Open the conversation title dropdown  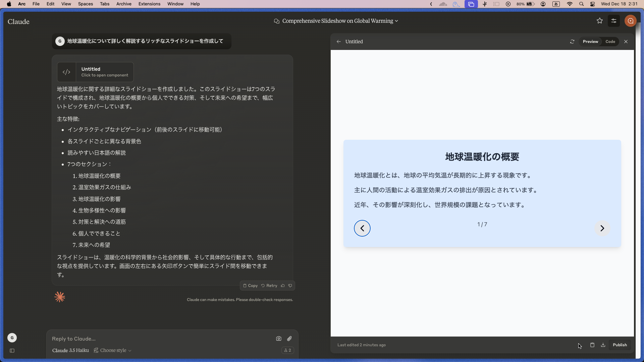[397, 21]
